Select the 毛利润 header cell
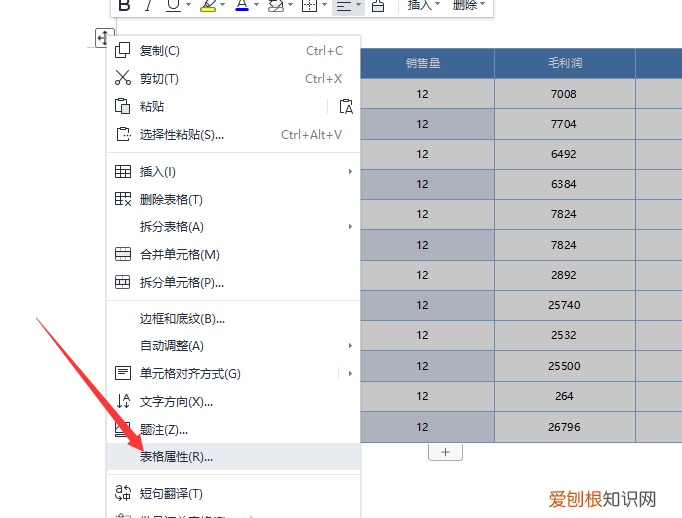Viewport: 682px width, 518px height. tap(565, 63)
